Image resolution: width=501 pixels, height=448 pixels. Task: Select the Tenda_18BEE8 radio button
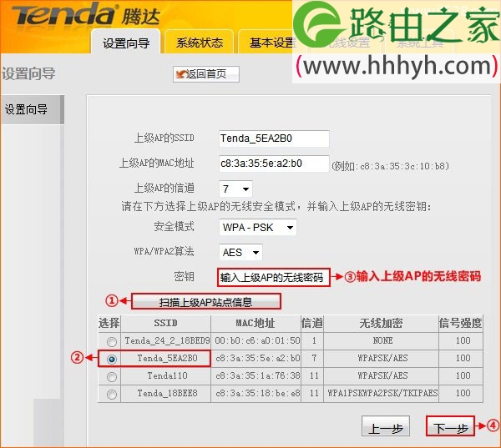point(112,395)
